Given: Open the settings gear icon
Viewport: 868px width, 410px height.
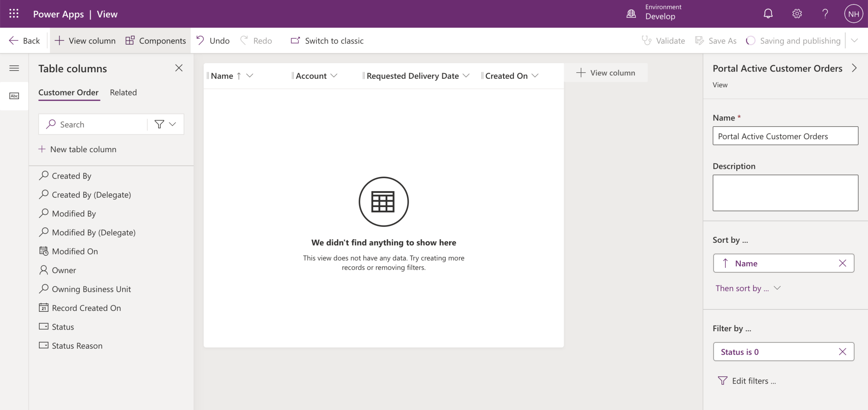Looking at the screenshot, I should click(x=796, y=14).
